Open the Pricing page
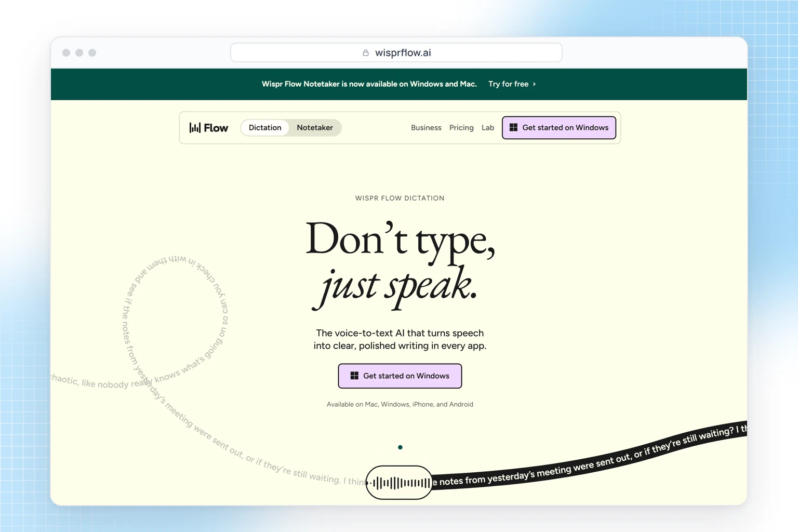This screenshot has height=532, width=798. click(x=461, y=128)
